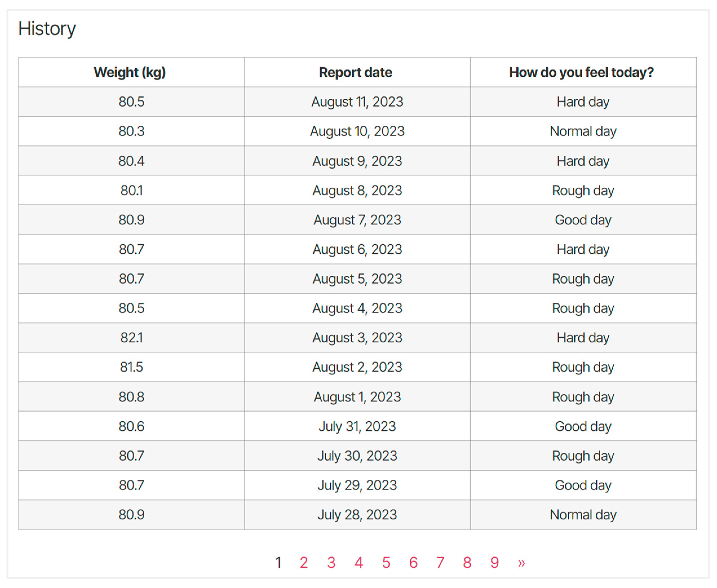Click the 'How do you feel today?' header
Image resolution: width=717 pixels, height=588 pixels.
coord(581,72)
